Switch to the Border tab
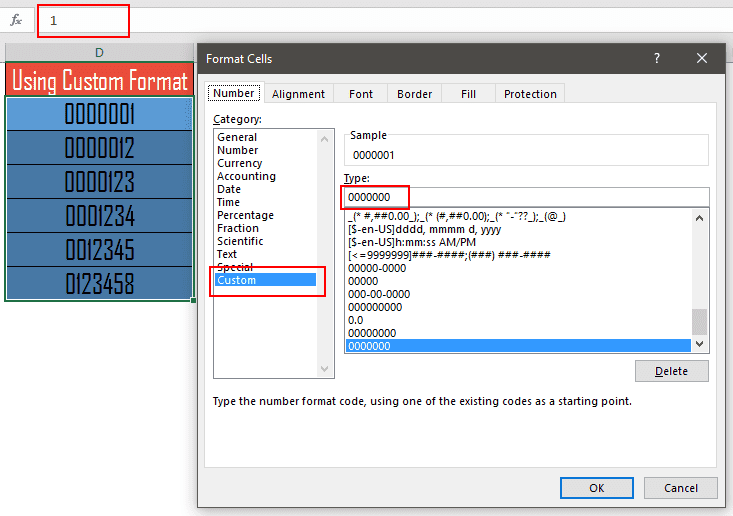 click(x=414, y=94)
